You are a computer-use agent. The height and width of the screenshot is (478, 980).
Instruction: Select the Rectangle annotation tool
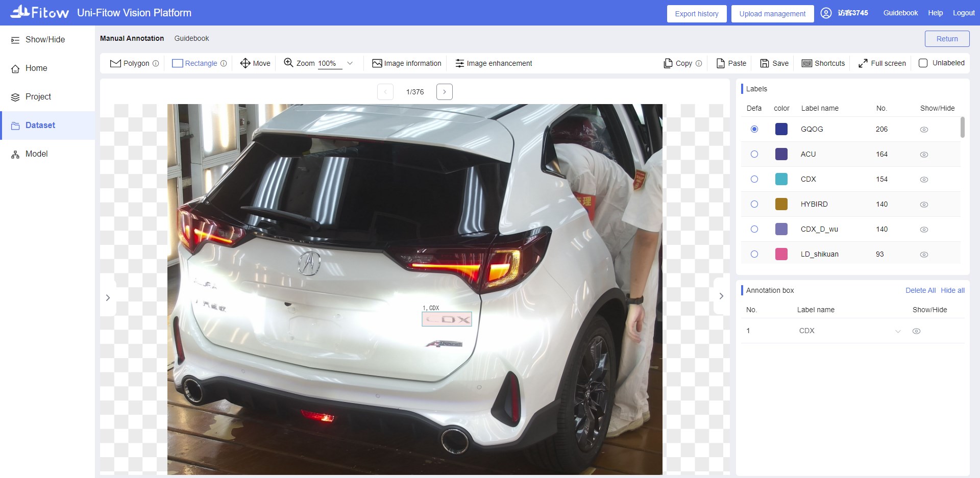[x=194, y=63]
